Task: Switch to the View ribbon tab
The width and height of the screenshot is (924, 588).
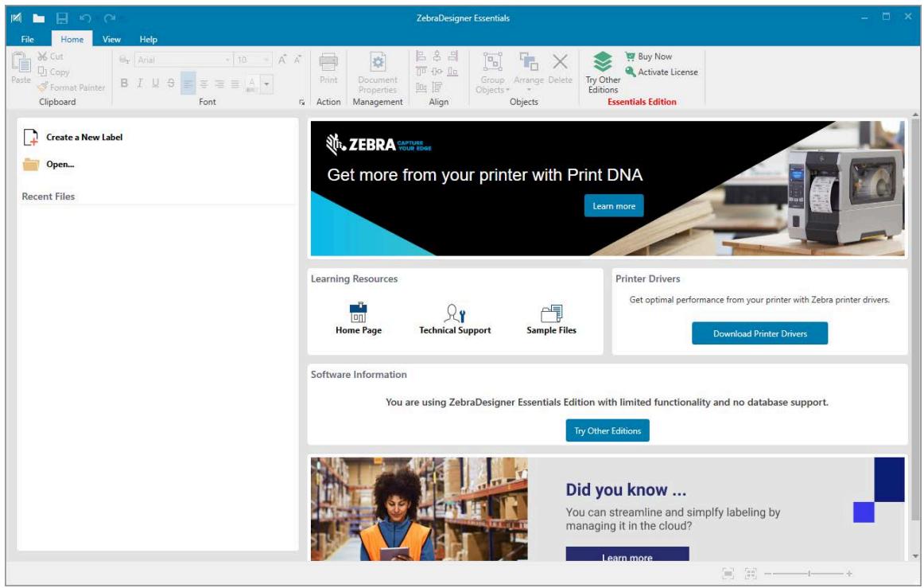Action: pos(111,39)
